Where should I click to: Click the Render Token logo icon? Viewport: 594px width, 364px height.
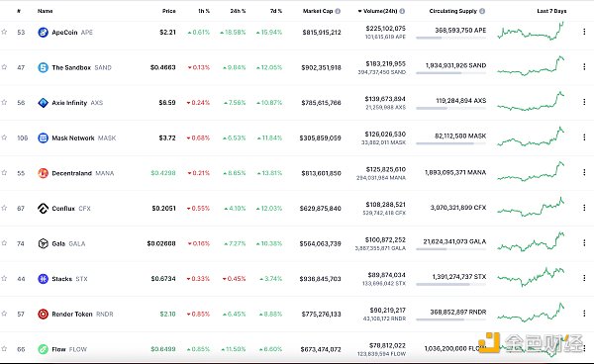click(43, 314)
